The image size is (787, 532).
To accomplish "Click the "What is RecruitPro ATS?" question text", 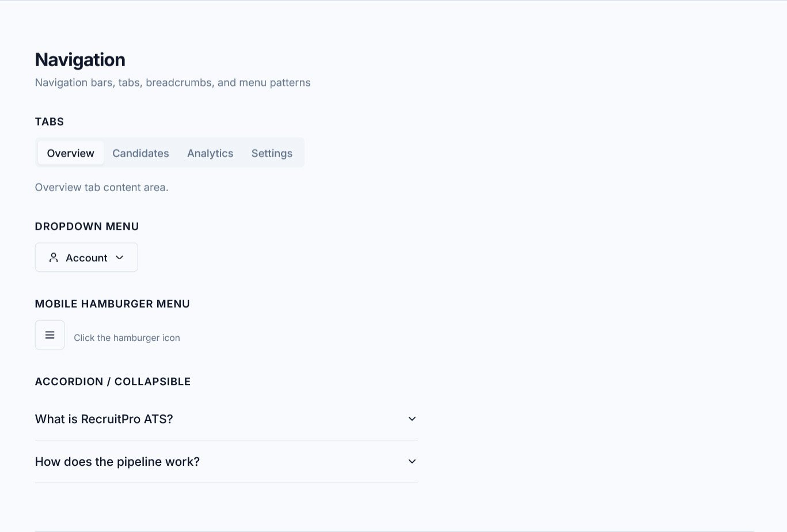I will coord(104,419).
